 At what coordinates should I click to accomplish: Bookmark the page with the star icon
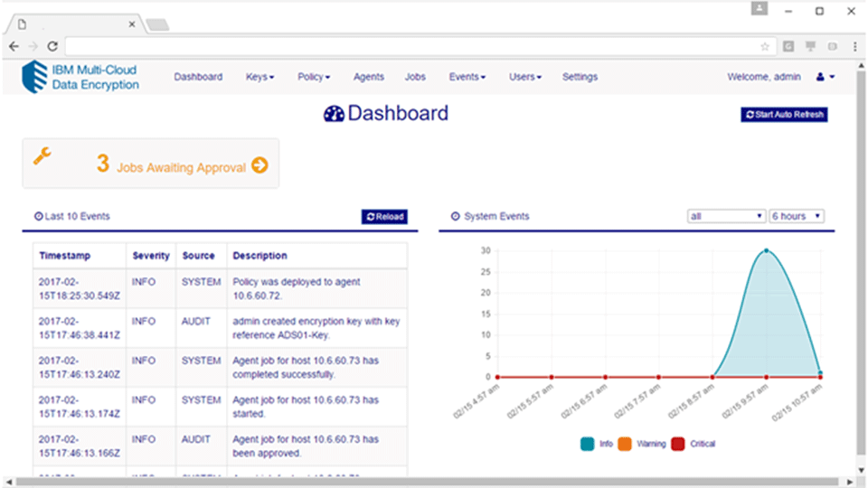[x=764, y=46]
